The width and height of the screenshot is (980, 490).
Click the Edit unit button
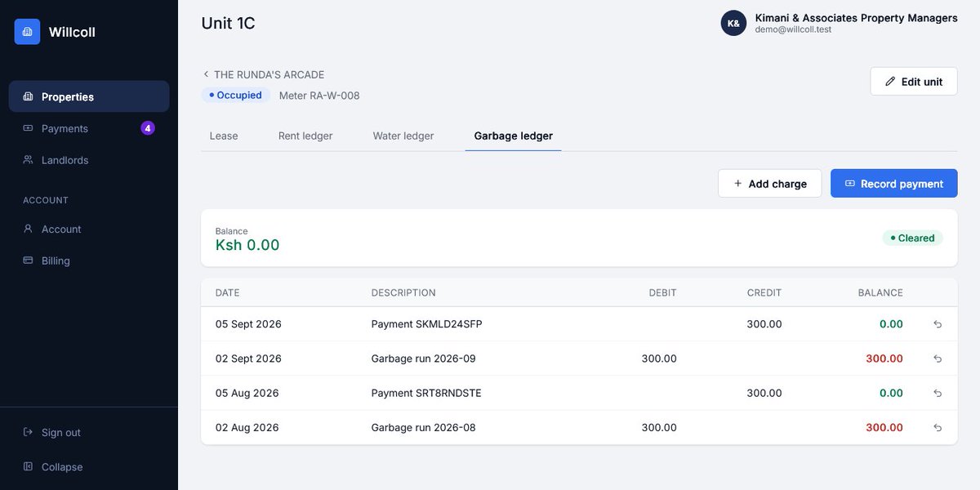tap(914, 82)
